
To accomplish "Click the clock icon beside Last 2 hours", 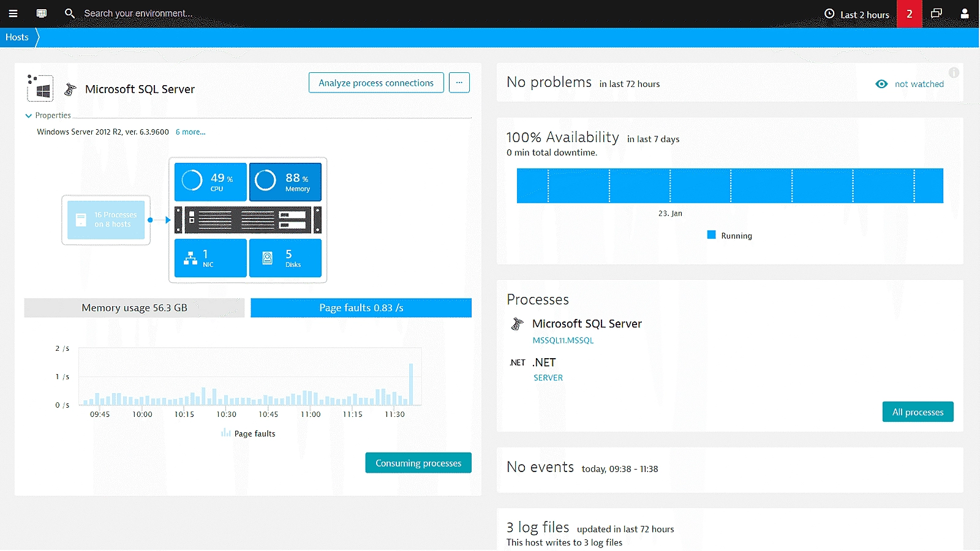I will 829,13.
